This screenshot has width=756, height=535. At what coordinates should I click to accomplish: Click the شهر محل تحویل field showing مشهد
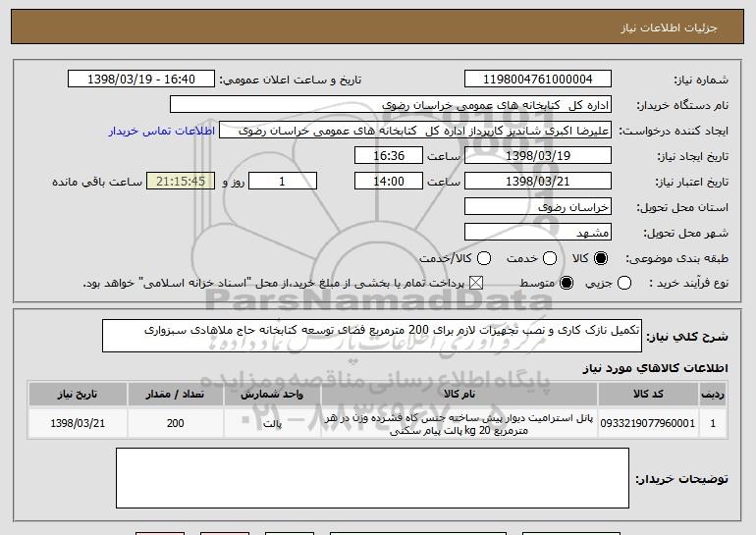[x=536, y=233]
